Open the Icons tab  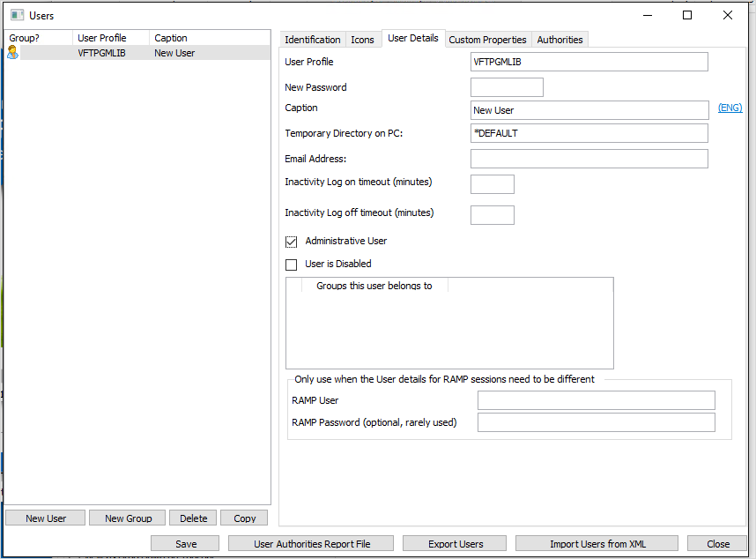click(x=362, y=40)
